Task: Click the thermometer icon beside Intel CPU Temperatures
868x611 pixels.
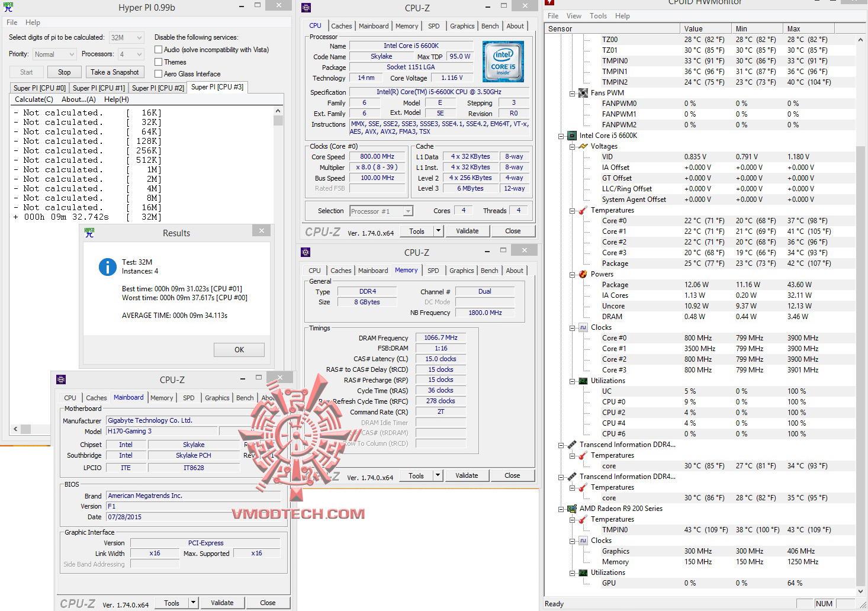Action: [x=583, y=210]
